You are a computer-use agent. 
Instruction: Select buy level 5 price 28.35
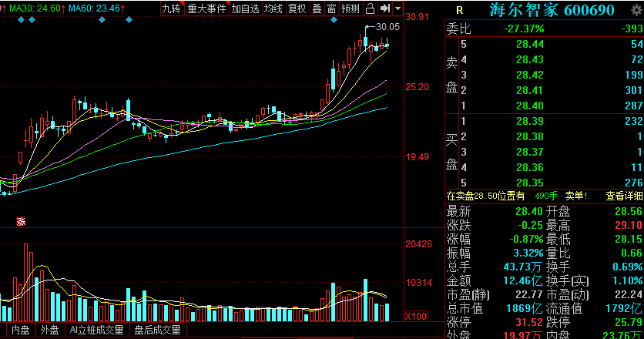[530, 183]
